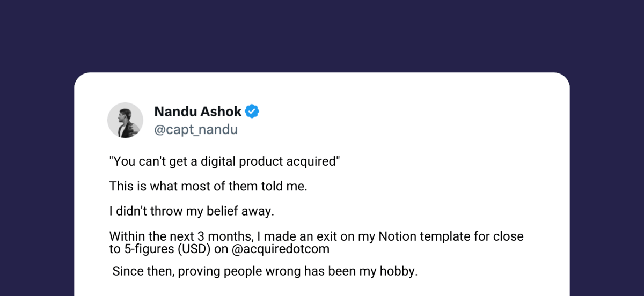This screenshot has height=296, width=644.
Task: Click the "Since then, proving people" sentence
Action: tap(265, 271)
